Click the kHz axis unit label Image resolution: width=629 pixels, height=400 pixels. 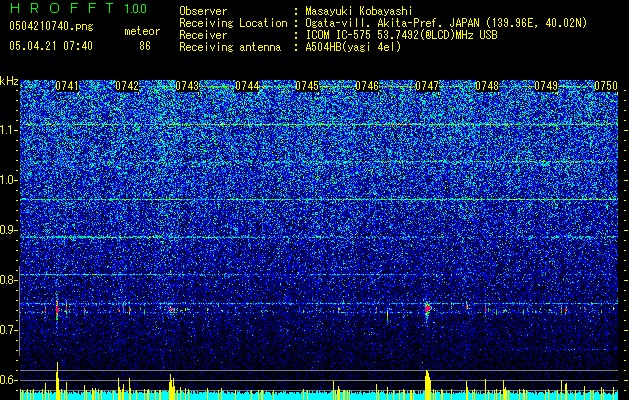coord(9,81)
